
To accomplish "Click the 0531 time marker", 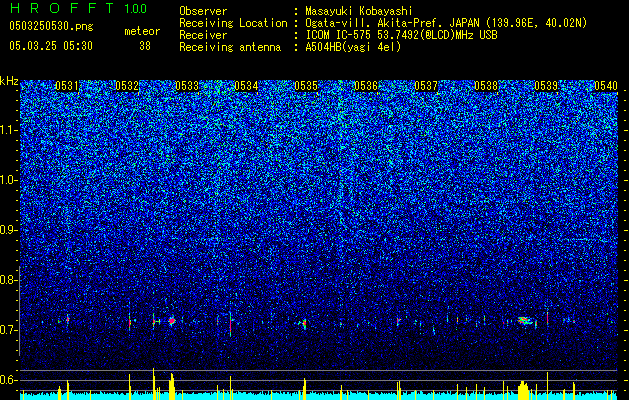I will [x=67, y=86].
